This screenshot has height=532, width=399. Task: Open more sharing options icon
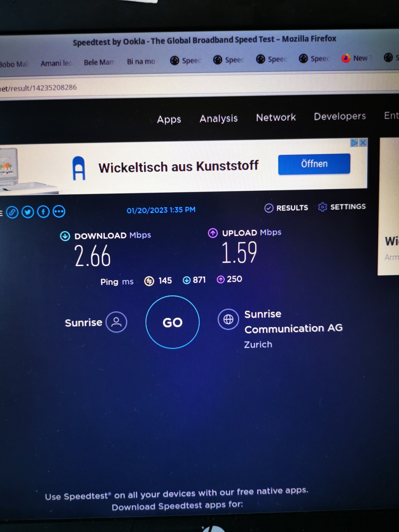59,211
